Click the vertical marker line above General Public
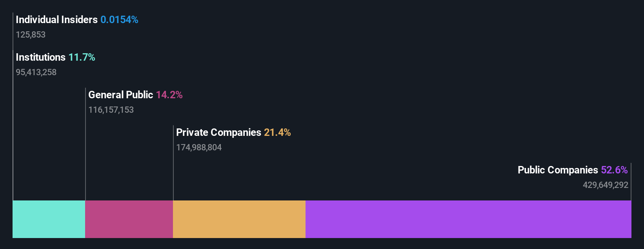This screenshot has width=644, height=249. click(86, 144)
